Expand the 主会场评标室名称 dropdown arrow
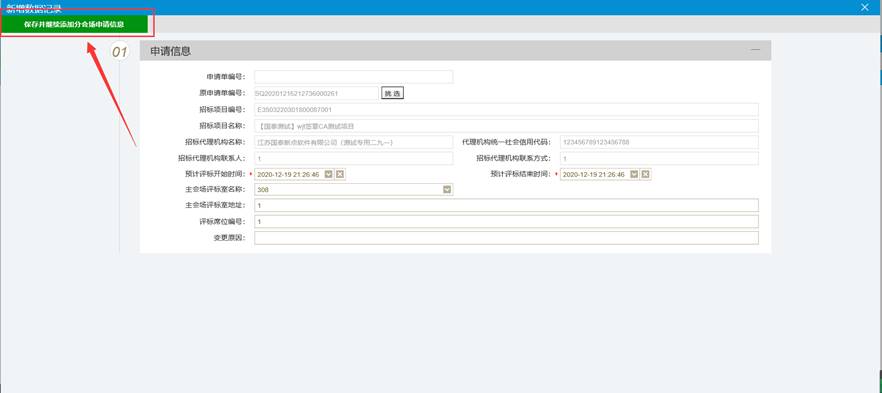Screen dimensions: 882x393 (447, 190)
